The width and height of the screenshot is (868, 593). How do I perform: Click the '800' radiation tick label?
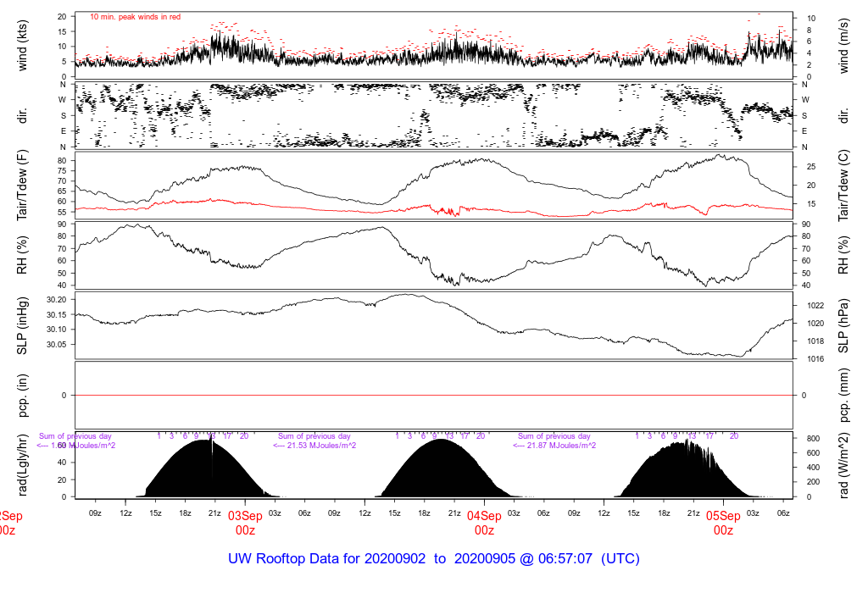pos(813,439)
